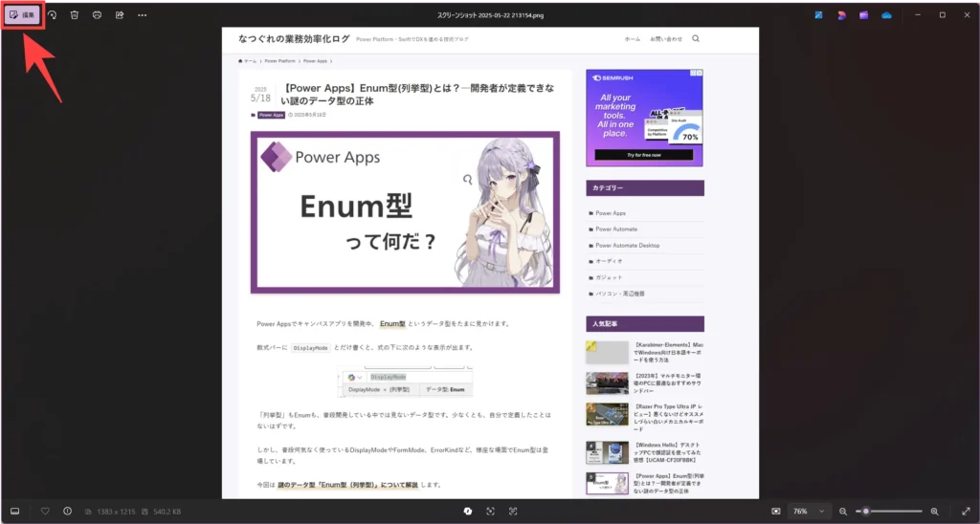
Task: Click the Razer Pro Type Ultra JP article text
Action: coord(669,418)
